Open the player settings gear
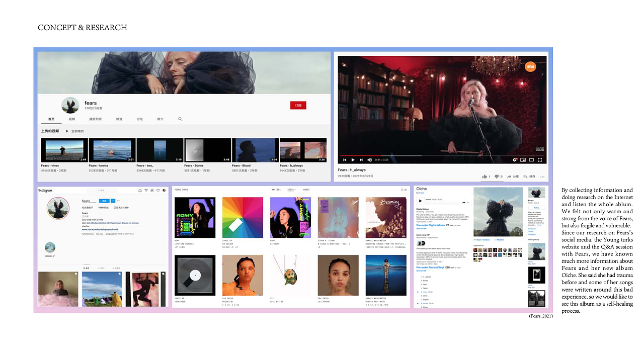 (515, 160)
